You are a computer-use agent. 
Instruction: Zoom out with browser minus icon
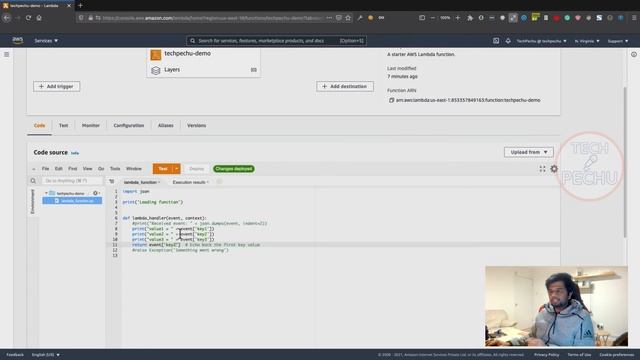point(433,18)
